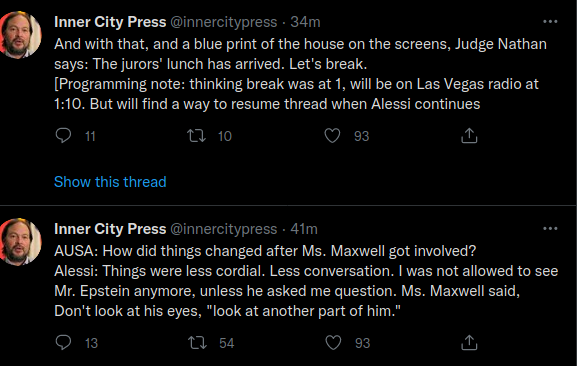Reply to the Judge Nathan lunch break tweet
This screenshot has width=577, height=366.
63,136
